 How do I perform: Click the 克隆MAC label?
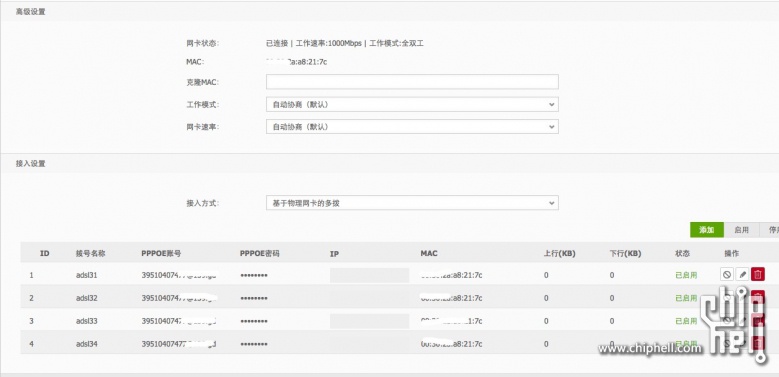(203, 82)
